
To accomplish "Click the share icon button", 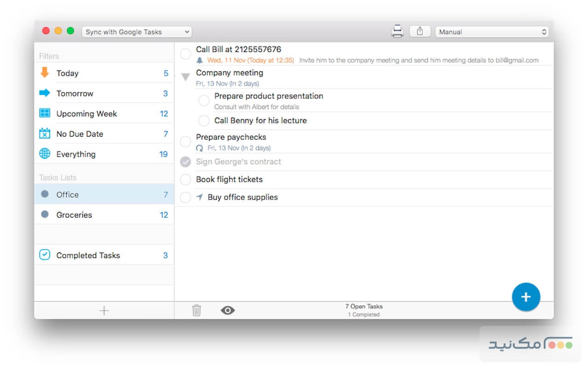I will 420,31.
